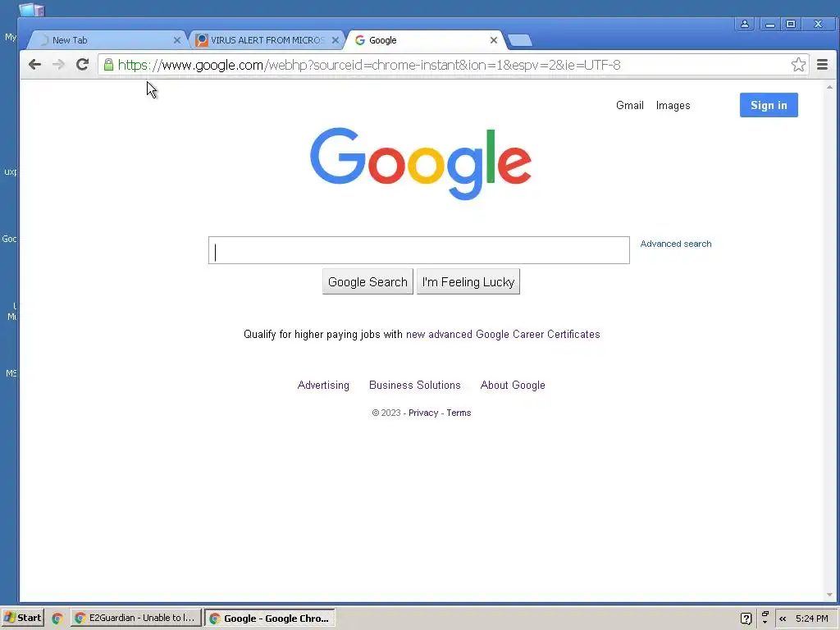The height and width of the screenshot is (630, 840).
Task: Open the Images link
Action: [x=673, y=106]
